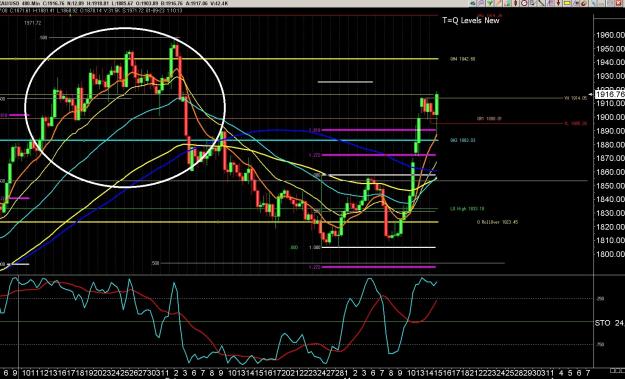Click the 1860.00 price axis label
Viewport: 625px width, 379px height.
(610, 172)
